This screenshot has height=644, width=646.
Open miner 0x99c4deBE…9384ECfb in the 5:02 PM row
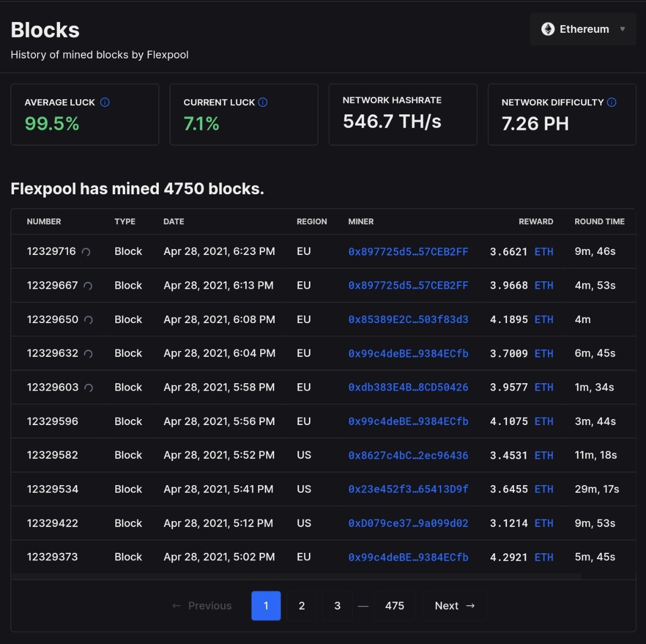(408, 557)
